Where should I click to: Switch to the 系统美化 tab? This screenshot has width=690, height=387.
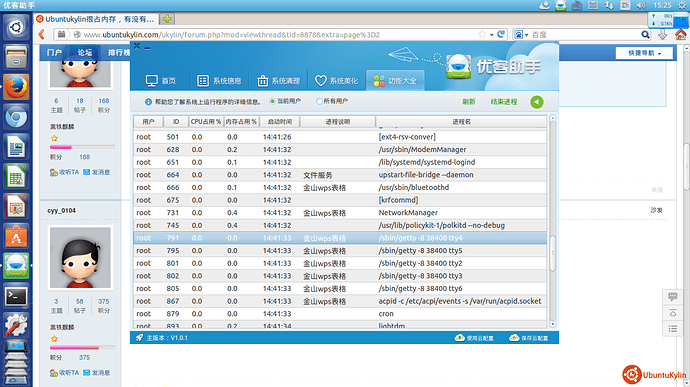pos(337,81)
